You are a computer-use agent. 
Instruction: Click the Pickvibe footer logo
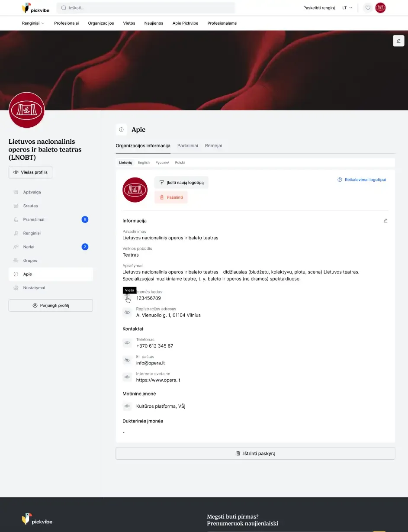(37, 519)
